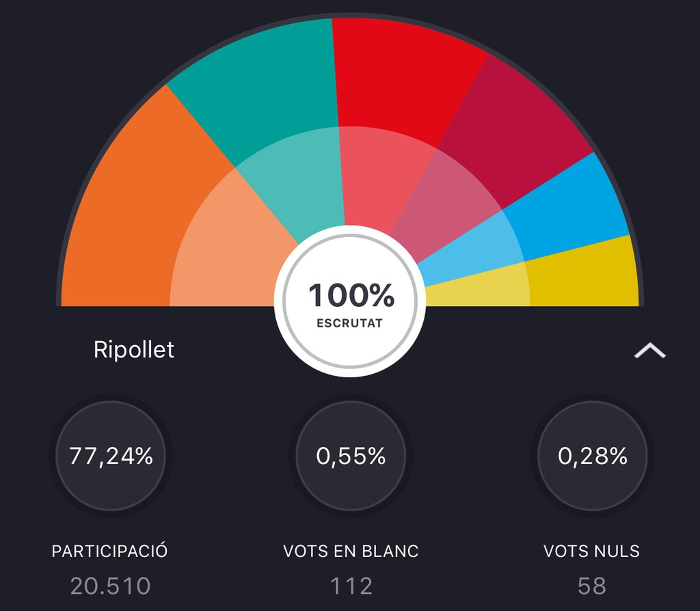
Task: Click the VOTS EN BLANC label
Action: click(x=351, y=551)
